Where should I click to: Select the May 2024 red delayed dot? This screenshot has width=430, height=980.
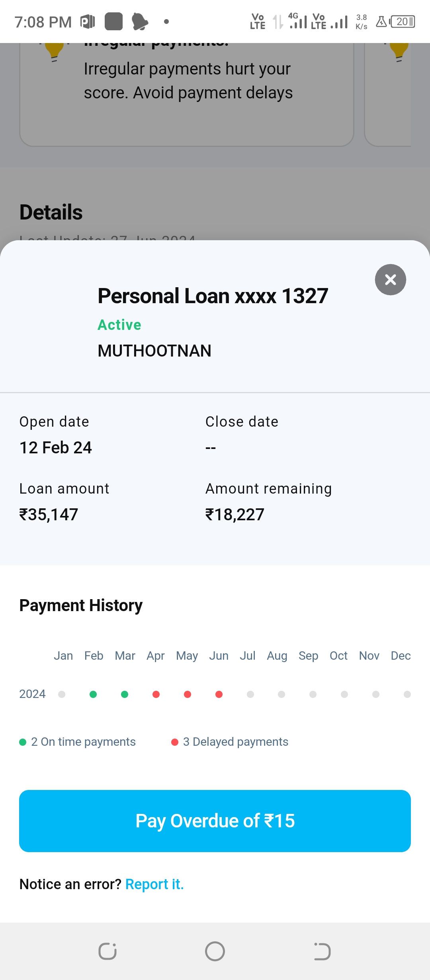pos(188,694)
